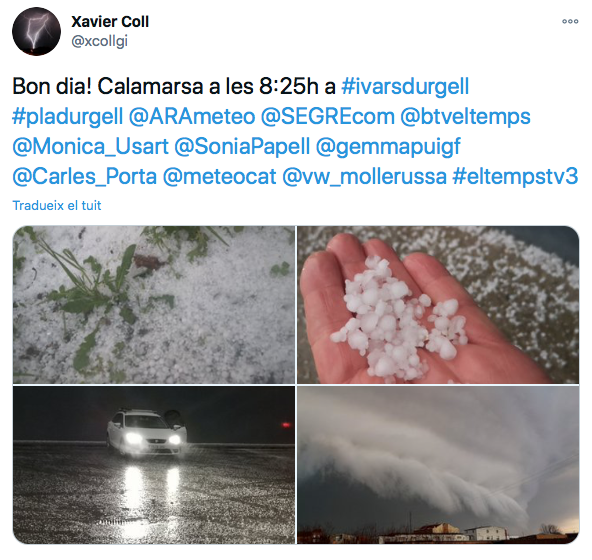The image size is (592, 560).
Task: Click the @gemmapuigf mention
Action: click(388, 147)
